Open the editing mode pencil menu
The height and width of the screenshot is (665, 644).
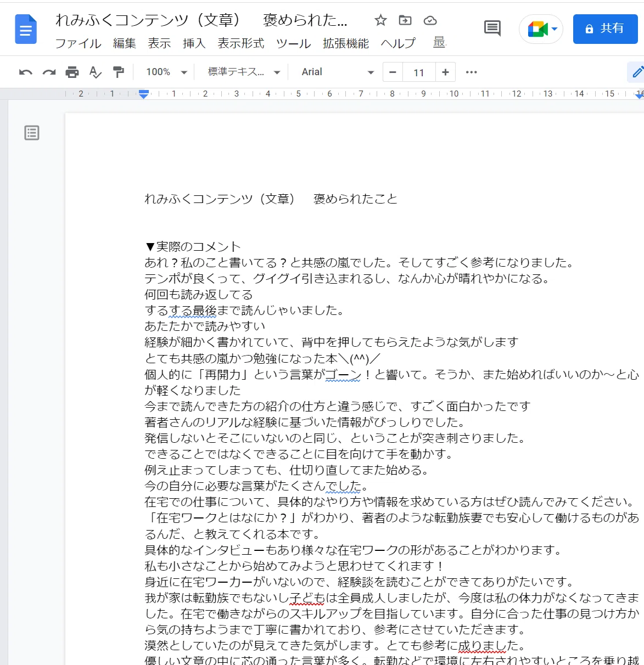point(636,72)
